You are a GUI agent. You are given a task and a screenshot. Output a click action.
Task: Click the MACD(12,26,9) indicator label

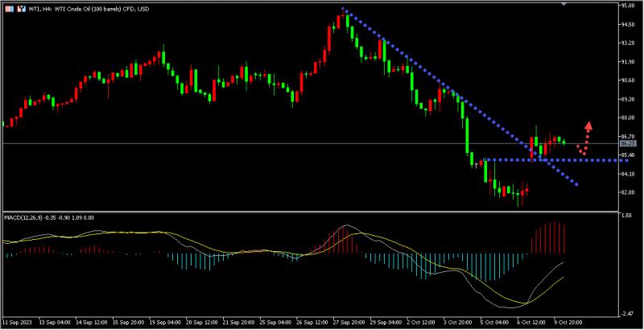pyautogui.click(x=49, y=217)
